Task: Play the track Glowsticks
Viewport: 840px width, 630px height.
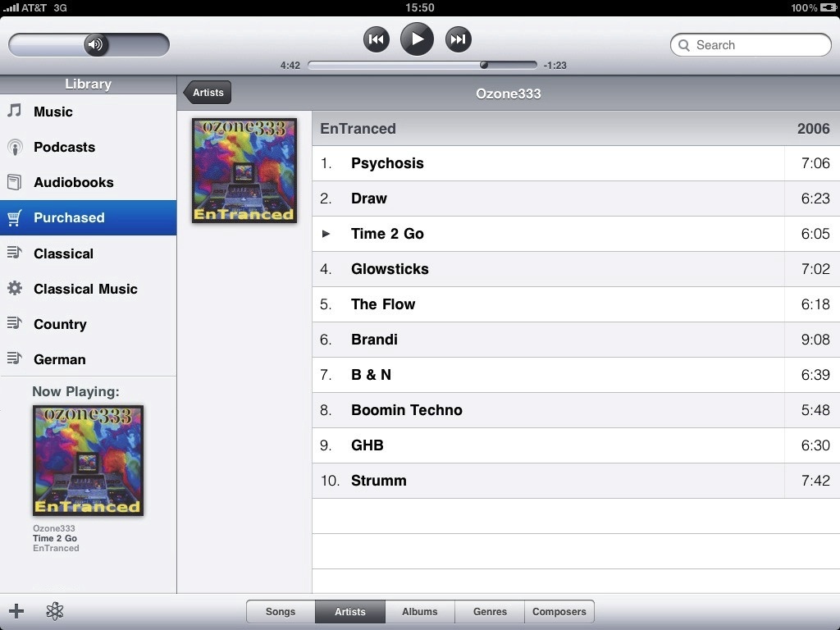Action: point(390,269)
